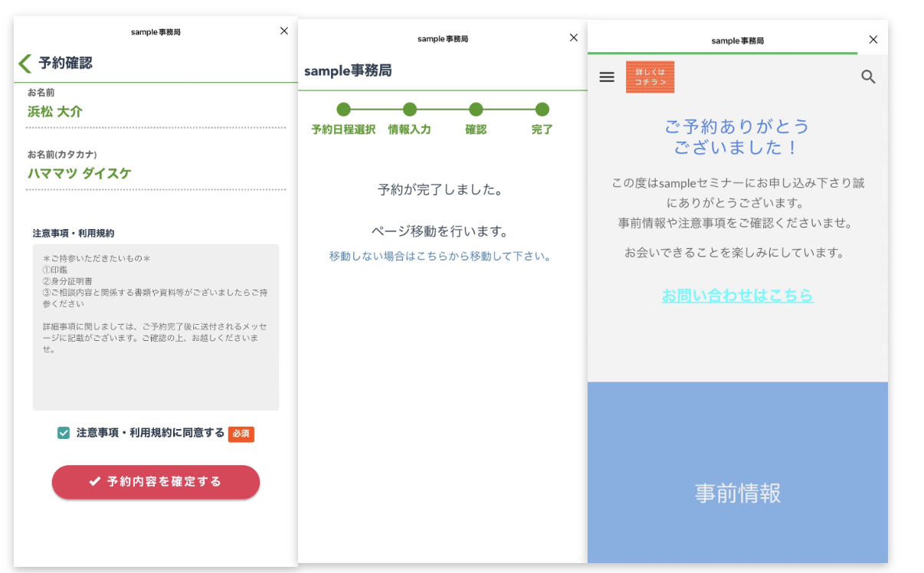Viewport: 924px width, 573px height.
Task: Close the 予約が完了しました panel with the X
Action: 574,38
